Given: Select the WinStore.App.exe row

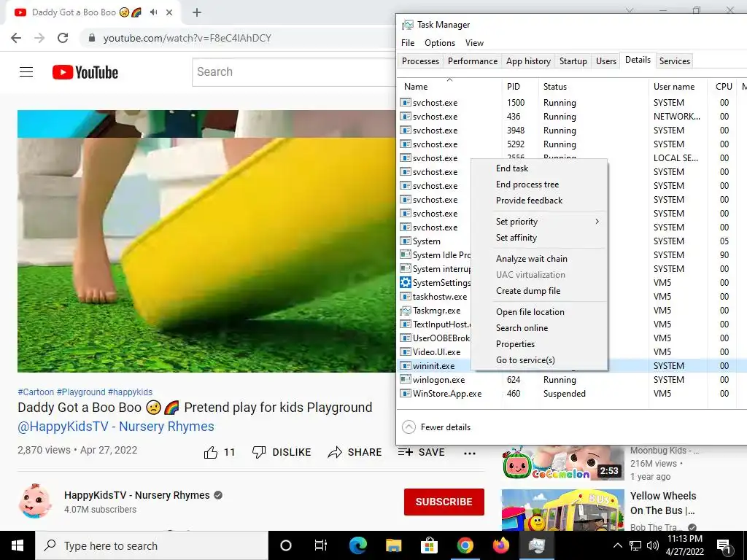Looking at the screenshot, I should tap(571, 393).
